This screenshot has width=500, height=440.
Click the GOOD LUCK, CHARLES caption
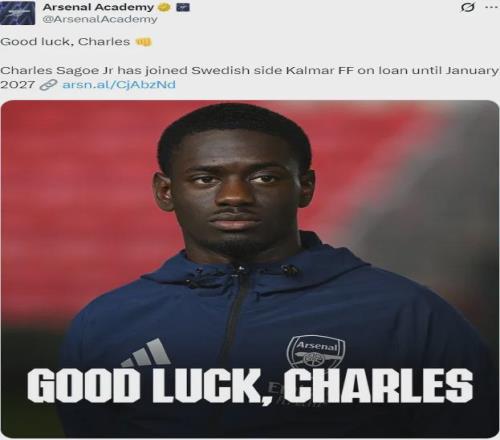coord(250,386)
